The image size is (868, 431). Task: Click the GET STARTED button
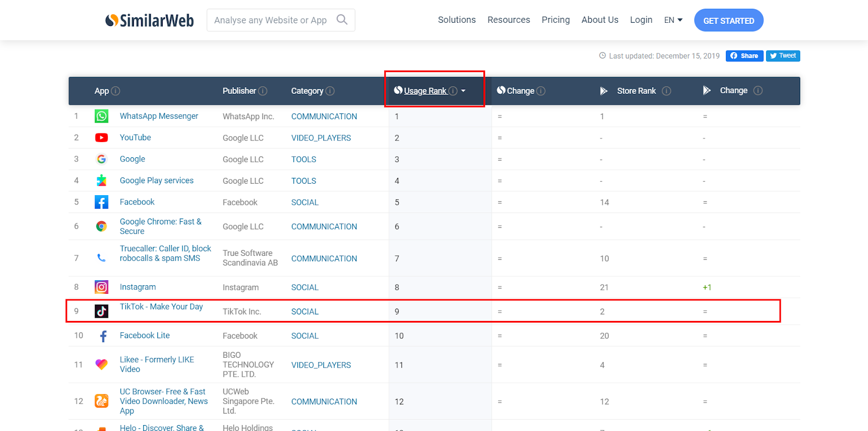[x=729, y=21]
